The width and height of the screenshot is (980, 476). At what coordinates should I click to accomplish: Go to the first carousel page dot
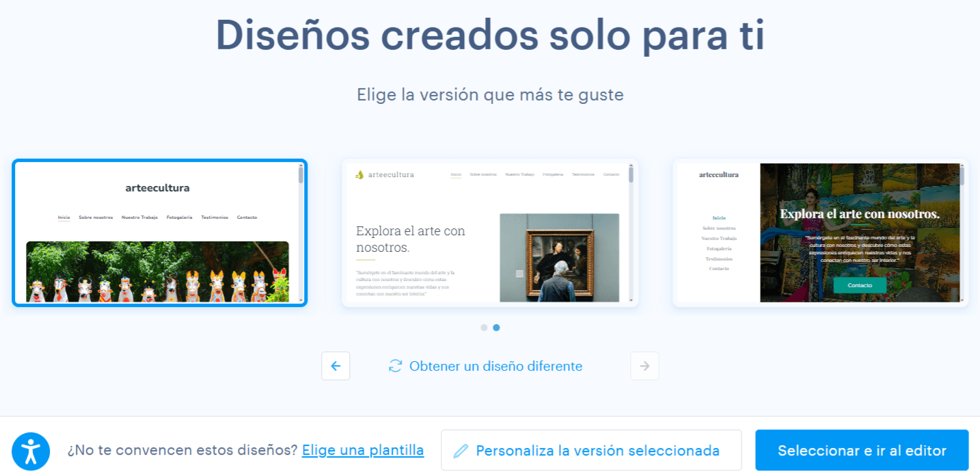[484, 328]
